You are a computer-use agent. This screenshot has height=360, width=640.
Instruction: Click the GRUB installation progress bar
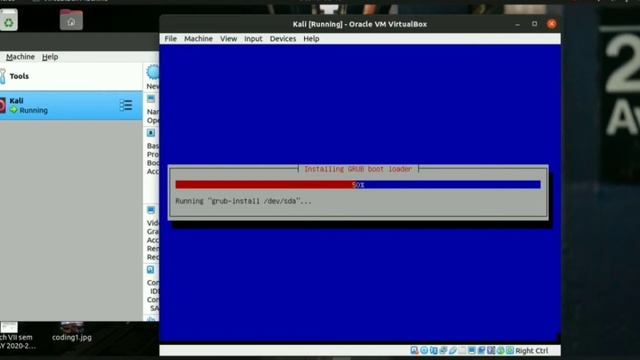pyautogui.click(x=358, y=185)
